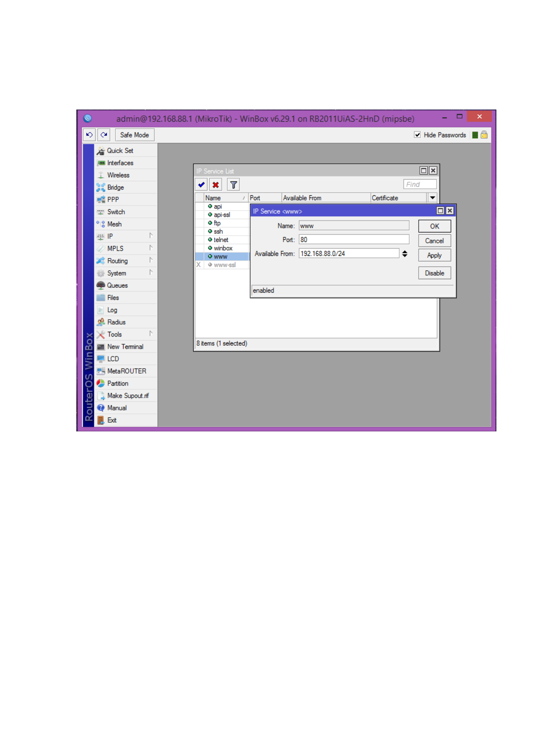The image size is (535, 756).
Task: Click the Disable button in the dialog
Action: 434,273
